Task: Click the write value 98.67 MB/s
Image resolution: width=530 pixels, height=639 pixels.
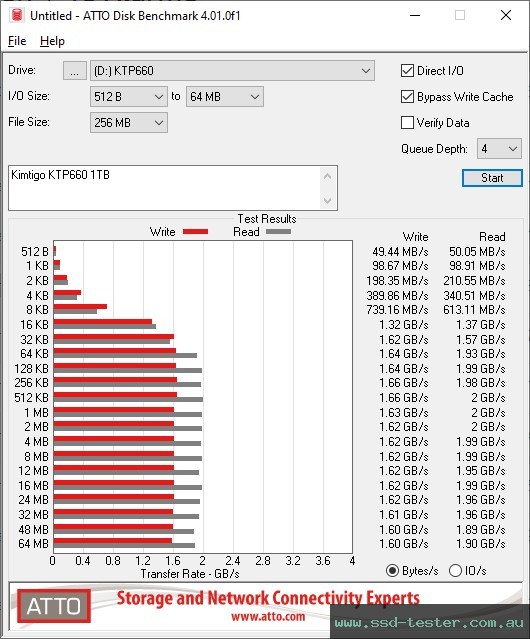Action: pos(400,266)
